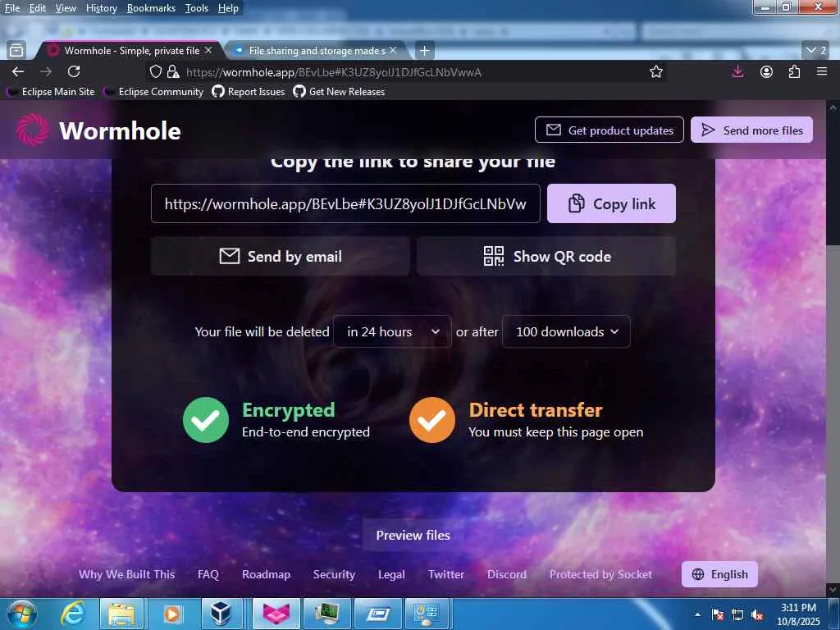
Task: Click the browser URL address bar
Action: (x=407, y=72)
